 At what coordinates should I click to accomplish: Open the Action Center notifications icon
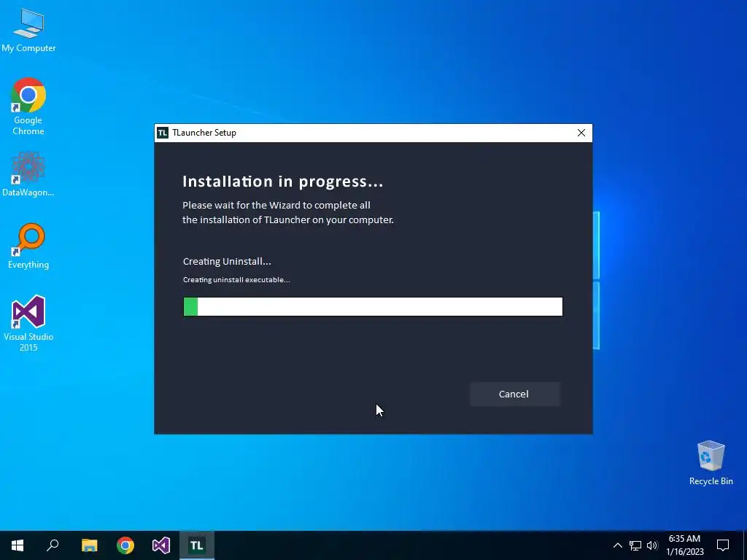723,545
